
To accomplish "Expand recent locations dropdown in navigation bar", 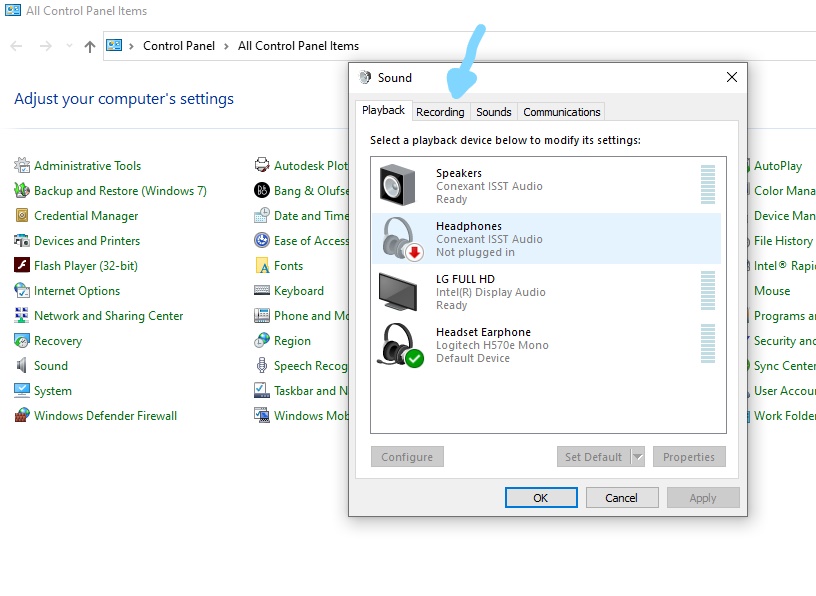I will [69, 46].
